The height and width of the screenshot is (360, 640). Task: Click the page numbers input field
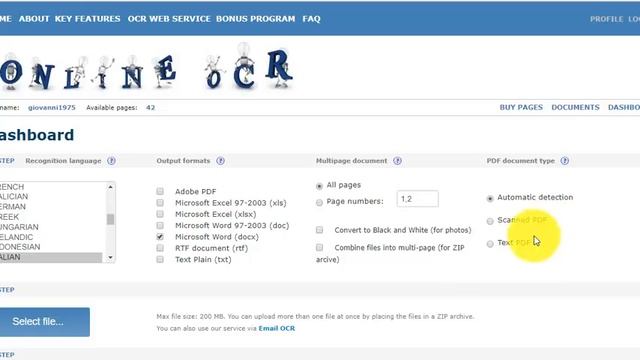(418, 199)
